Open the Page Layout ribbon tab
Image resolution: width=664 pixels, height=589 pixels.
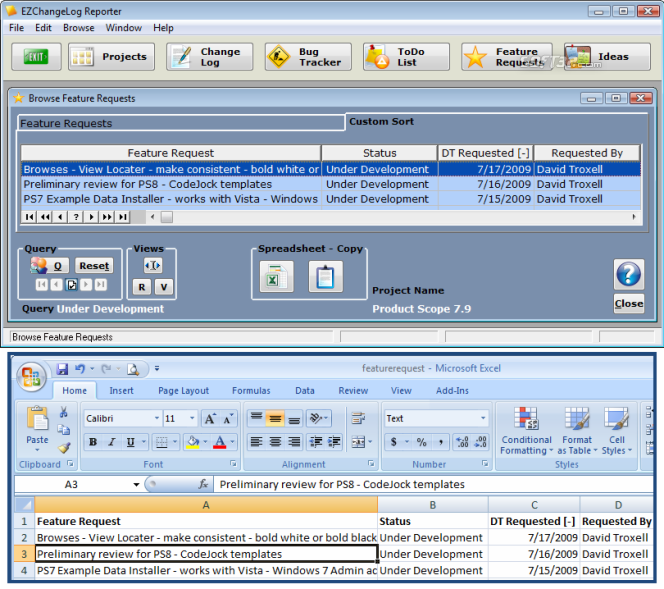click(x=183, y=390)
